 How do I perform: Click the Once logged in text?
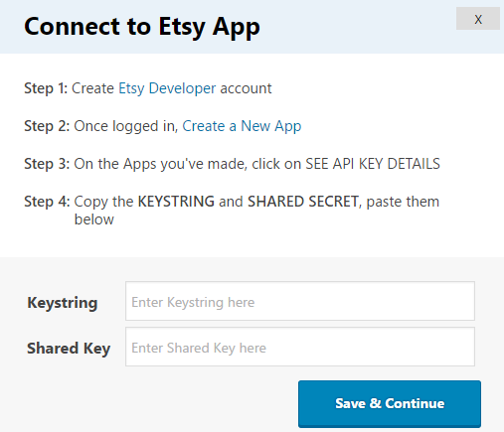(126, 126)
